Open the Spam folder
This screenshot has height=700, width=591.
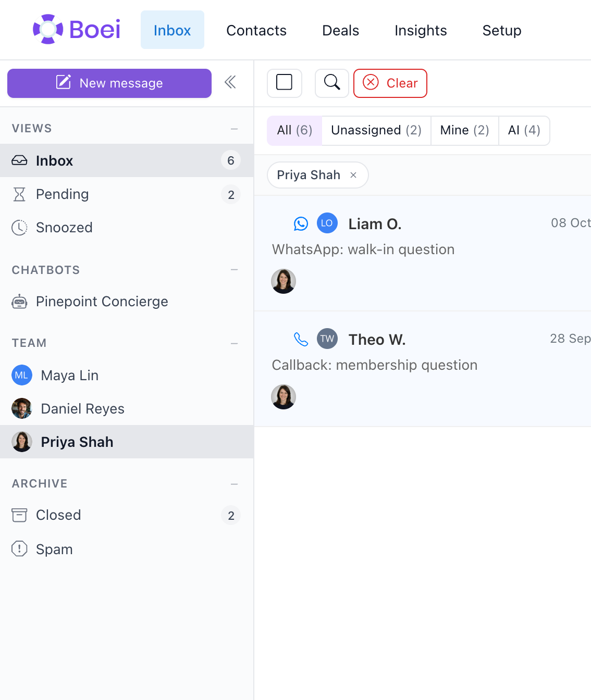[x=127, y=549]
